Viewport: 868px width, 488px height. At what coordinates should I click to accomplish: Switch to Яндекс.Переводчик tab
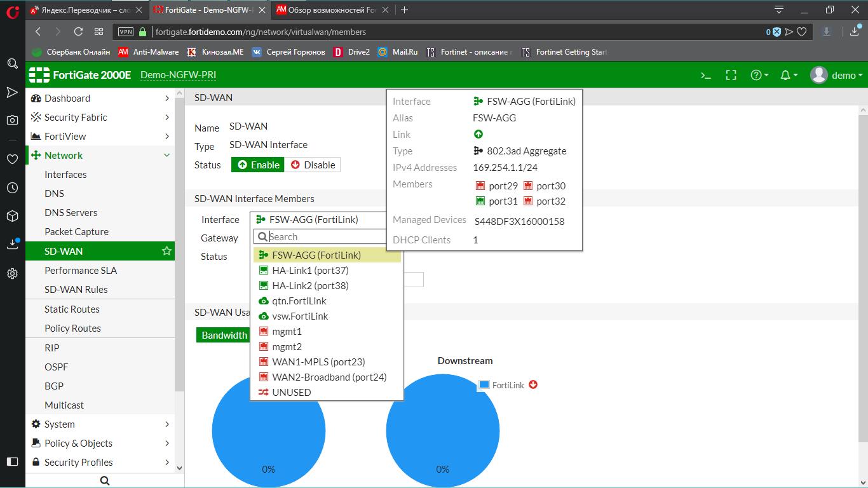[88, 10]
